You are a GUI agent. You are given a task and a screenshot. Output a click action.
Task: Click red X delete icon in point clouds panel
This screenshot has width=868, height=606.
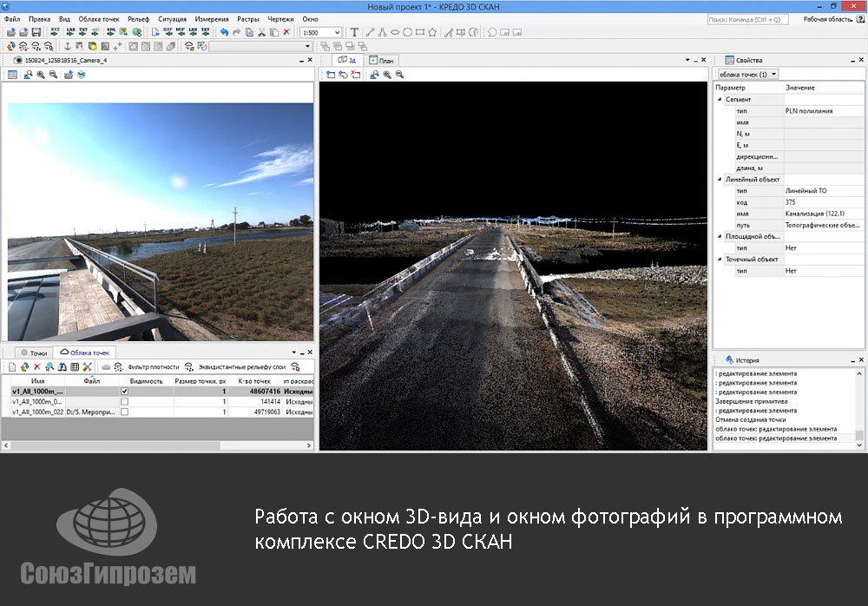point(37,366)
